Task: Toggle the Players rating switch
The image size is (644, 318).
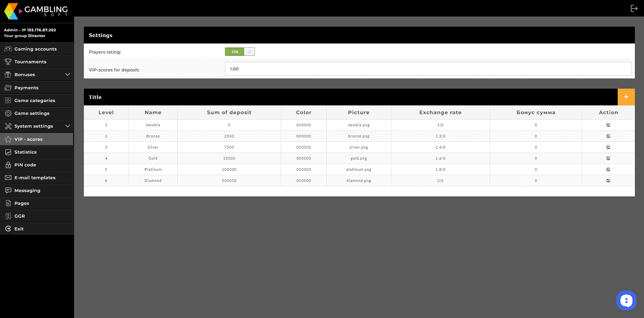Action: [x=240, y=52]
